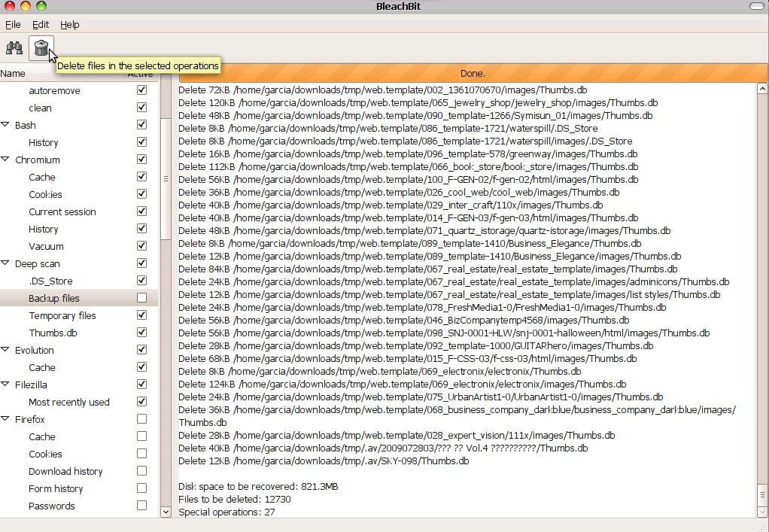This screenshot has height=532, width=769.
Task: Toggle Current session checkbox
Action: pos(141,211)
